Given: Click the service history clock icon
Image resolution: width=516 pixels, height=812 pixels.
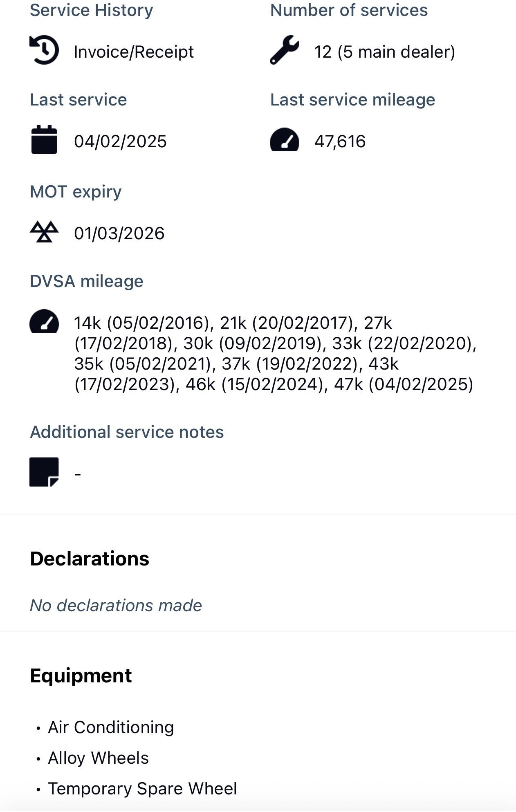Looking at the screenshot, I should 44,50.
